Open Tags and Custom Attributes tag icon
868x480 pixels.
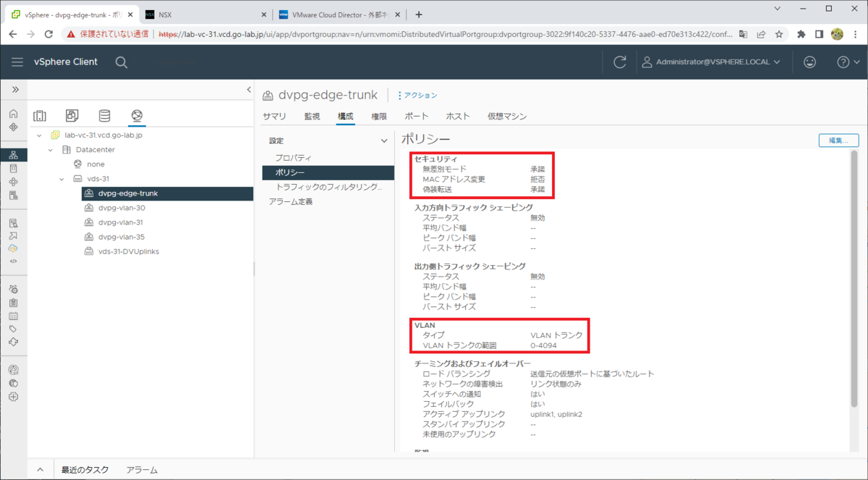click(14, 329)
